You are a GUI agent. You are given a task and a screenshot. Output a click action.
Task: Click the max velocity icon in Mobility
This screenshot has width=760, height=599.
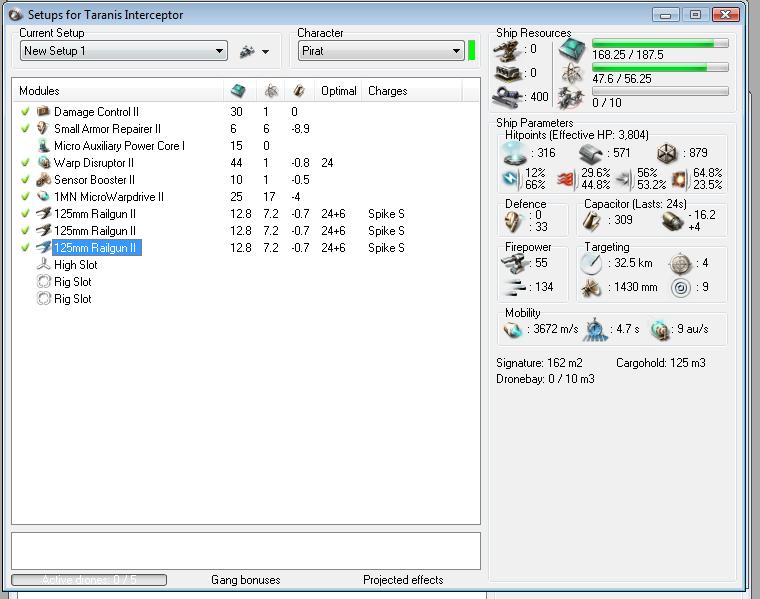click(x=513, y=330)
